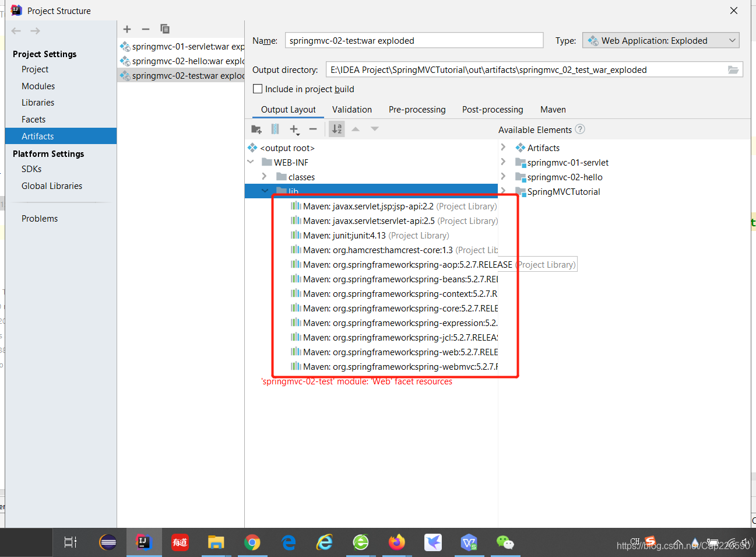Open Firefox from the taskbar
756x557 pixels.
click(396, 542)
